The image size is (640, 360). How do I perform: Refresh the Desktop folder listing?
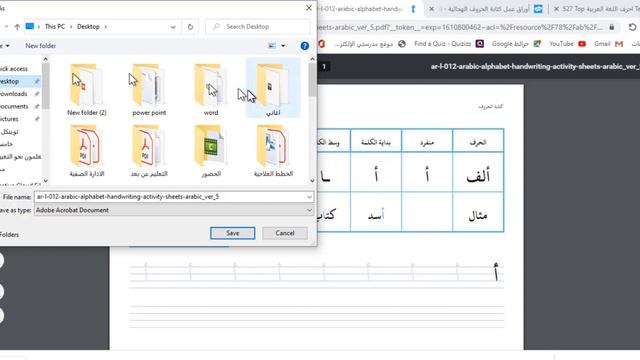tap(190, 27)
